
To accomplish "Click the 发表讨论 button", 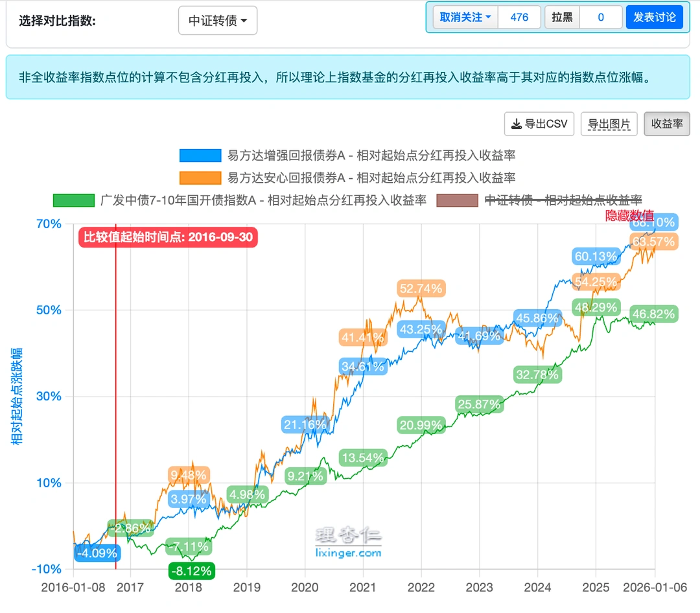I will pyautogui.click(x=655, y=17).
